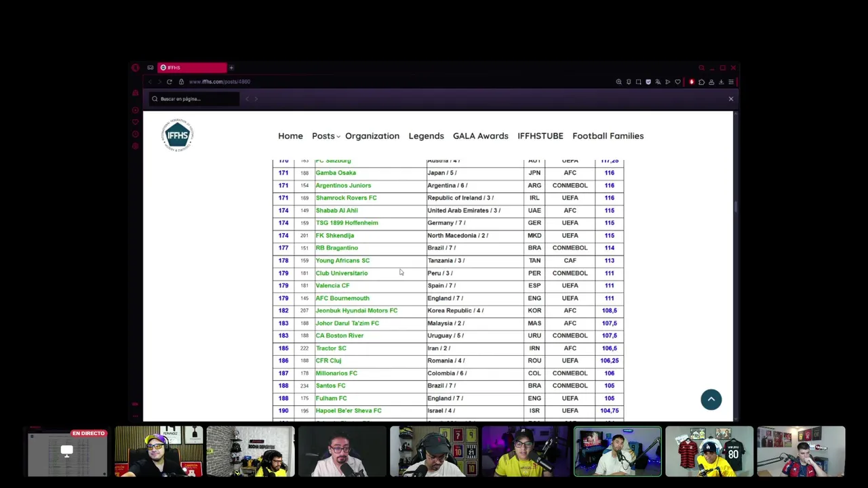Open the IFFHSTUBE menu item
This screenshot has width=868, height=488.
click(x=540, y=136)
